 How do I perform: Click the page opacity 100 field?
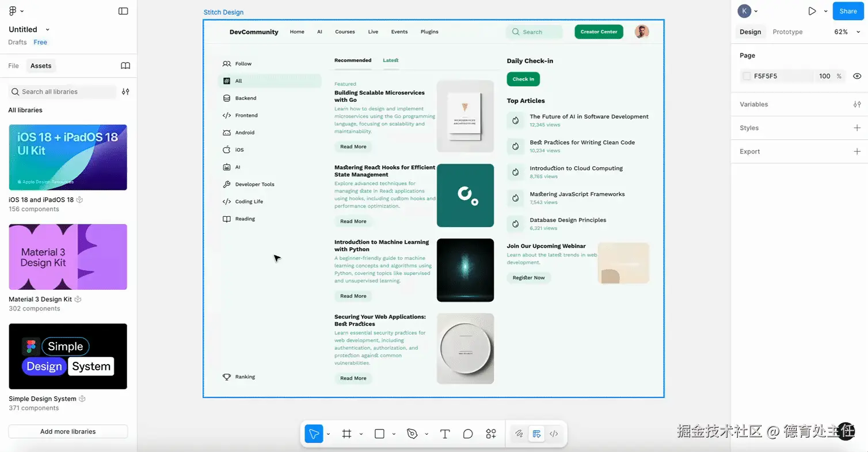825,76
